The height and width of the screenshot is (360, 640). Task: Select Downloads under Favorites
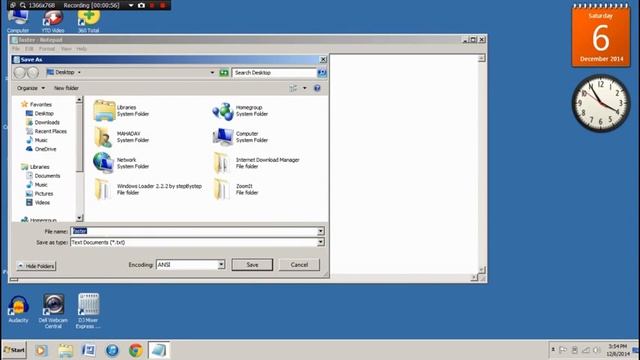click(43, 122)
